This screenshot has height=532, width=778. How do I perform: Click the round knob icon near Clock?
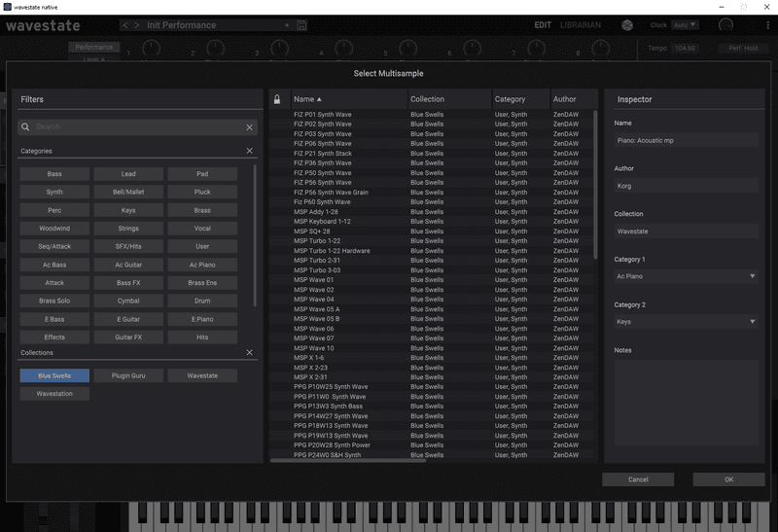pos(725,25)
